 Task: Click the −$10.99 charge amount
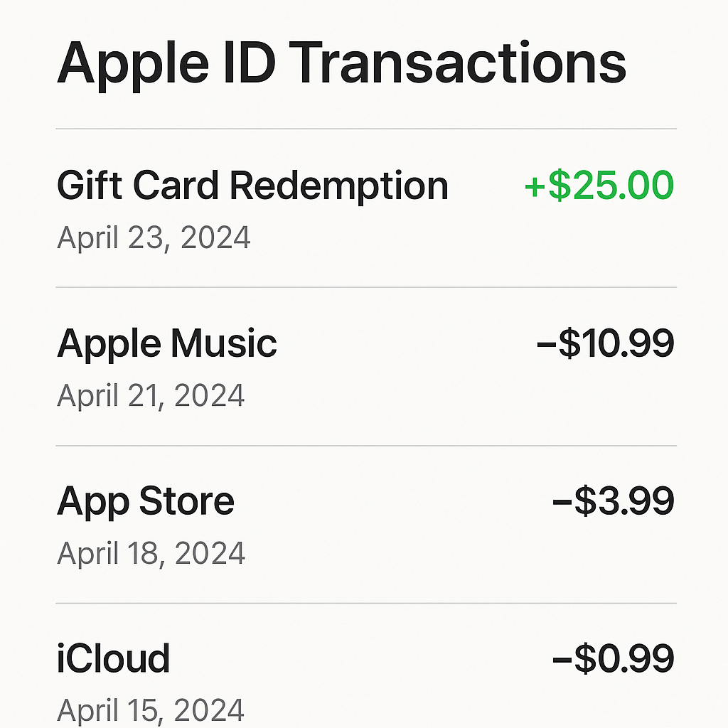point(605,344)
